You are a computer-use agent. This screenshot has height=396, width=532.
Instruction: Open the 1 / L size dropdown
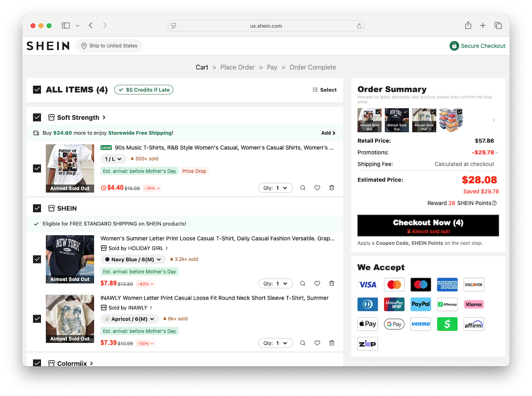(113, 159)
